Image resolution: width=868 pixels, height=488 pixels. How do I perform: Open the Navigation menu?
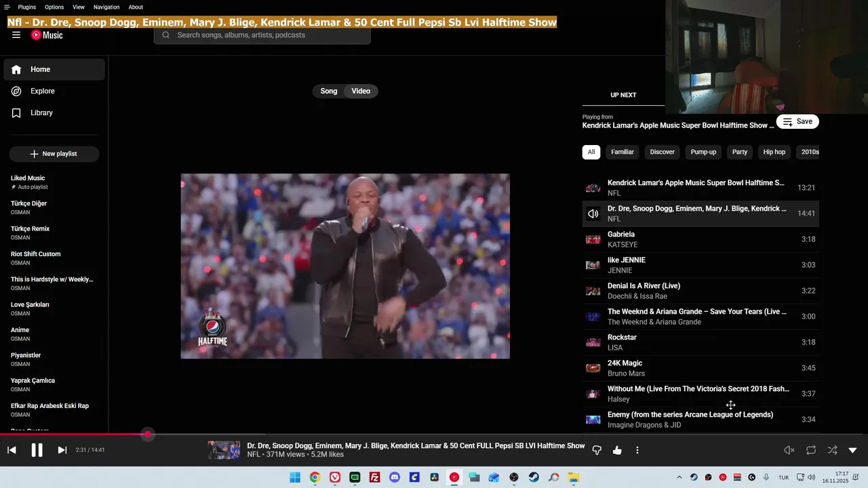[106, 7]
